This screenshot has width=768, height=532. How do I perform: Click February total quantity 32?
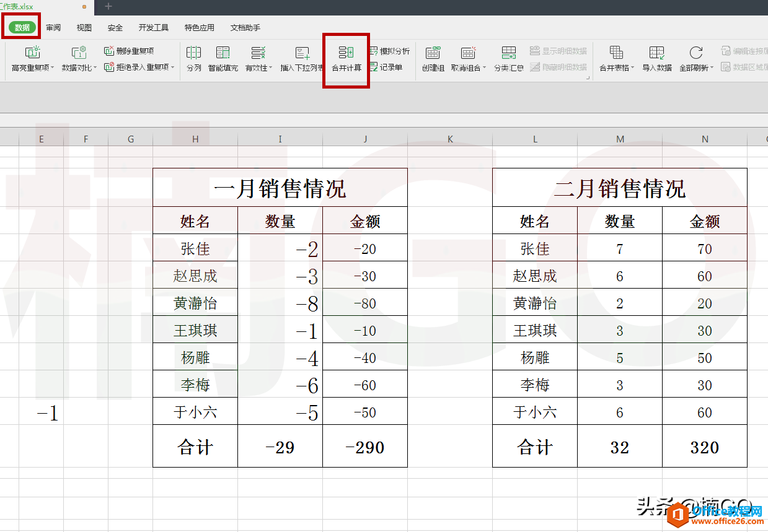point(620,446)
